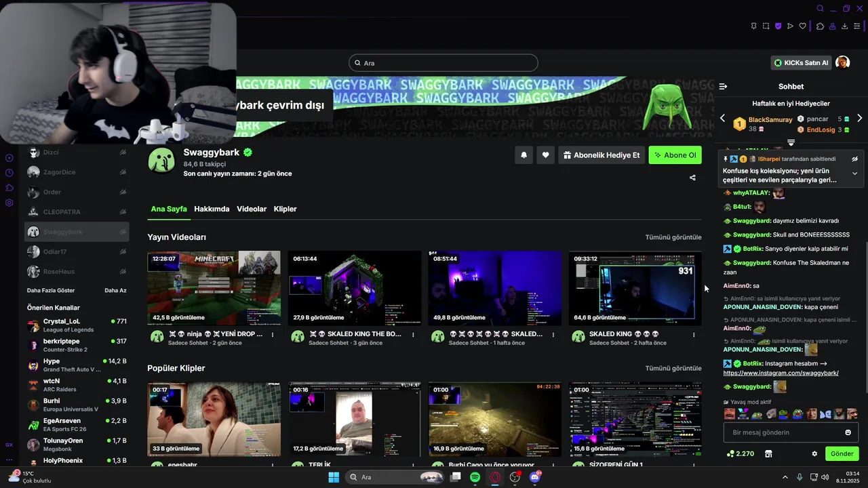Screen dimensions: 868x488
Task: Open the sidebar history clock icon
Action: click(9, 173)
